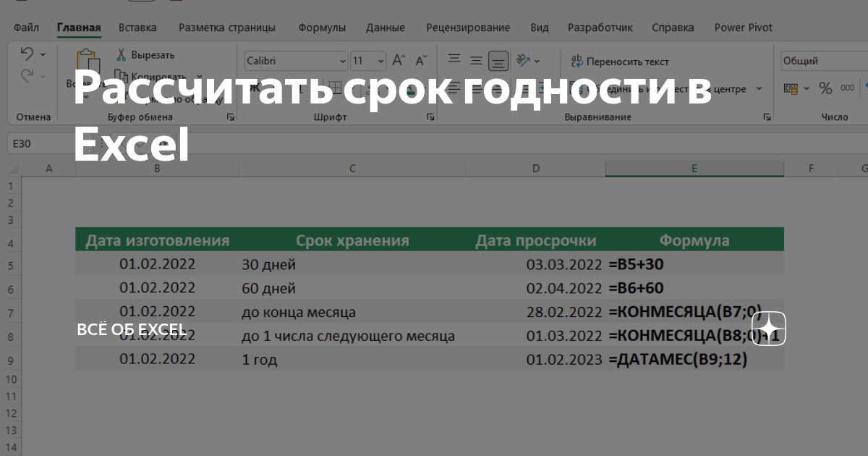Viewport: 868px width, 456px height.
Task: Switch to the Разметка страницы tab
Action: click(x=227, y=28)
